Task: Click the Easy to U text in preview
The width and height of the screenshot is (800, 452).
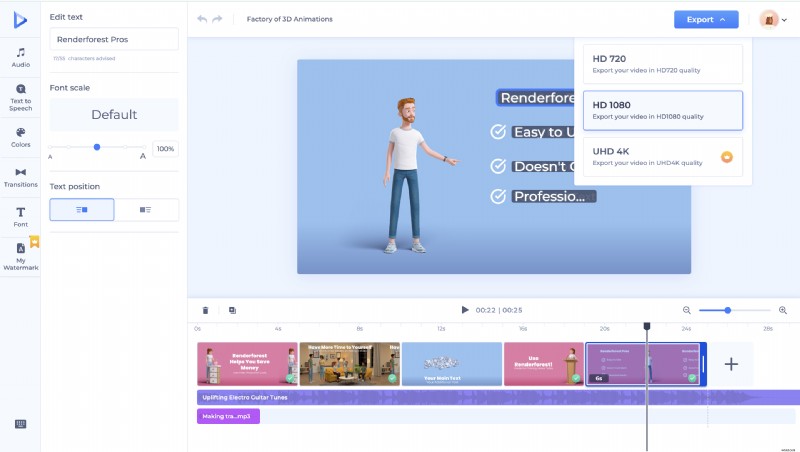Action: [x=543, y=132]
